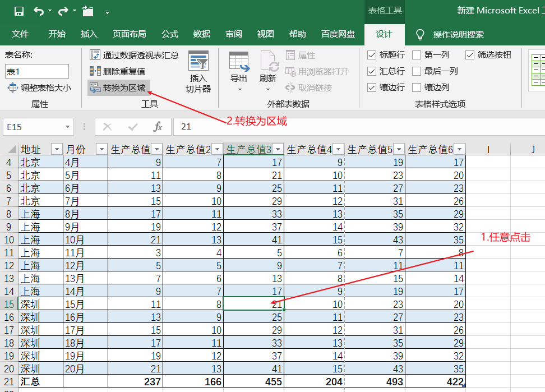Open the Data (数据) tab
The image size is (545, 392).
pos(202,34)
